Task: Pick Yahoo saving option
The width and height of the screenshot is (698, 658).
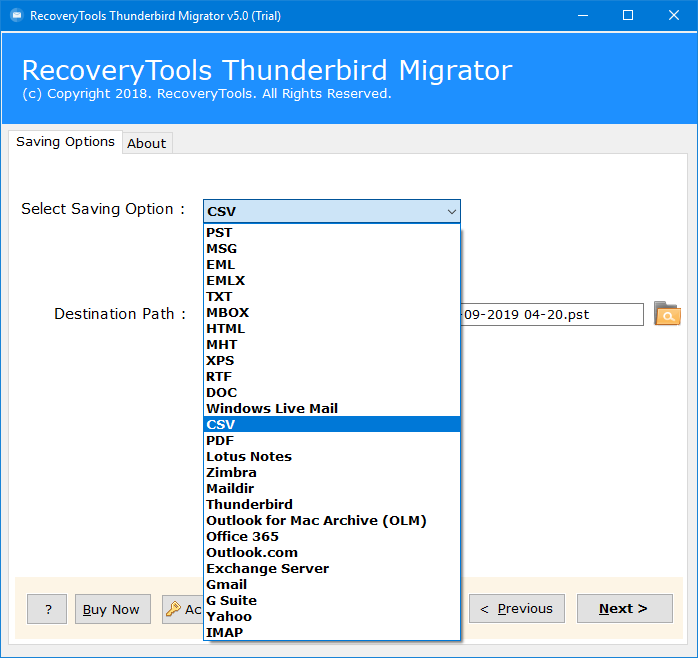Action: pyautogui.click(x=332, y=617)
